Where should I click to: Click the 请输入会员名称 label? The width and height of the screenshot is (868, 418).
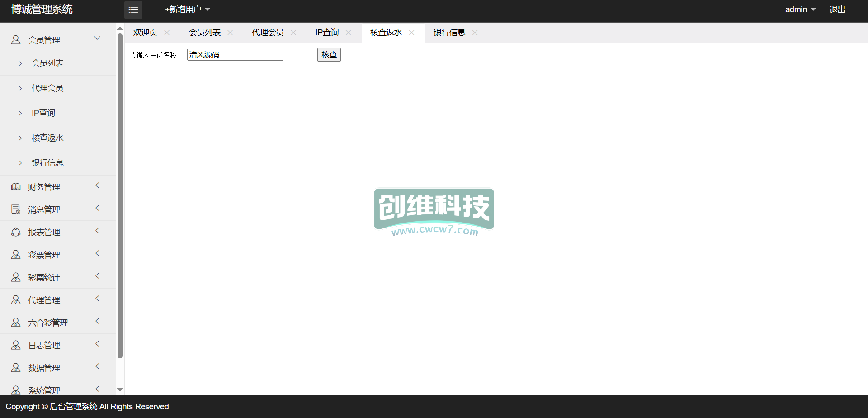pos(155,55)
